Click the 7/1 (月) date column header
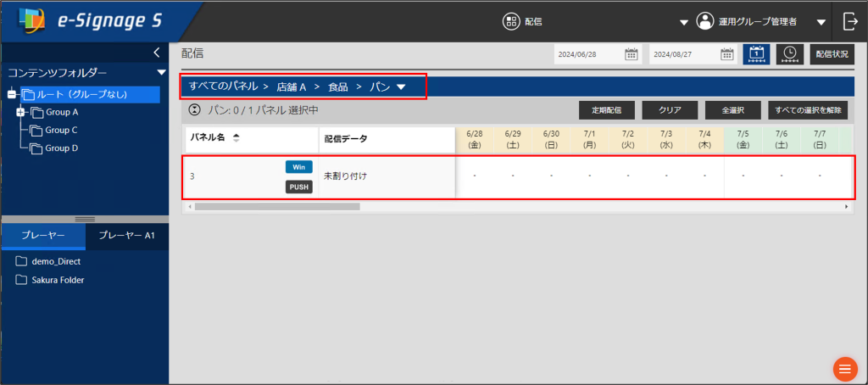Viewport: 868px width, 385px height. [x=590, y=140]
